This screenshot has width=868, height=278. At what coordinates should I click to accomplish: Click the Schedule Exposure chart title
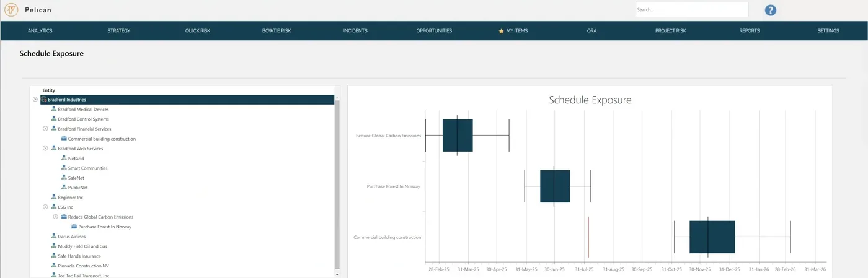click(x=590, y=100)
